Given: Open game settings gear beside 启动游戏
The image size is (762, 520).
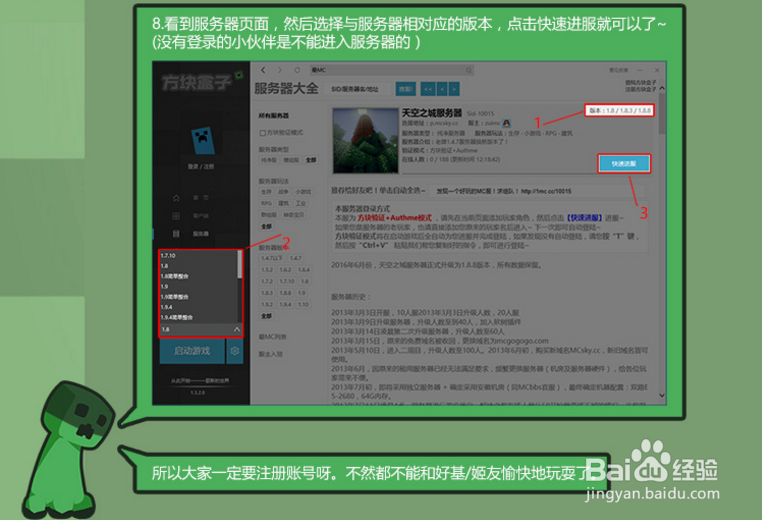Looking at the screenshot, I should [x=234, y=351].
